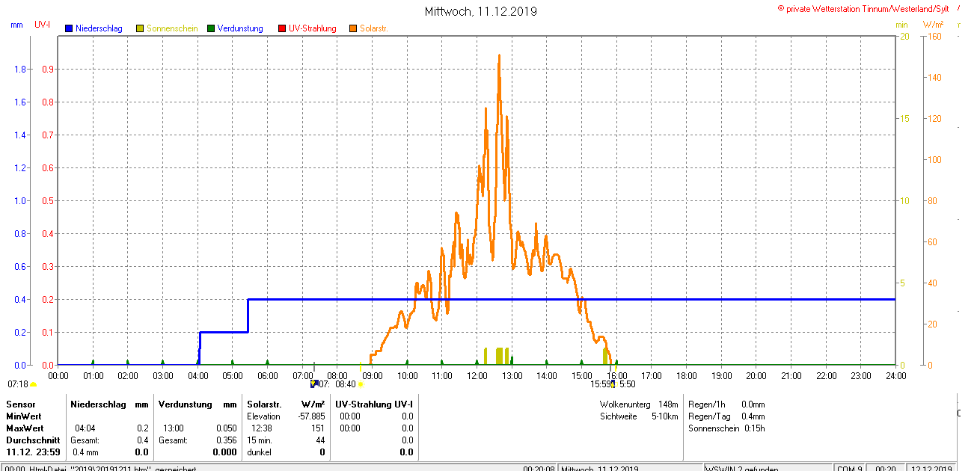Click the blue moon icon before 07:
The height and width of the screenshot is (471, 980).
pyautogui.click(x=313, y=384)
